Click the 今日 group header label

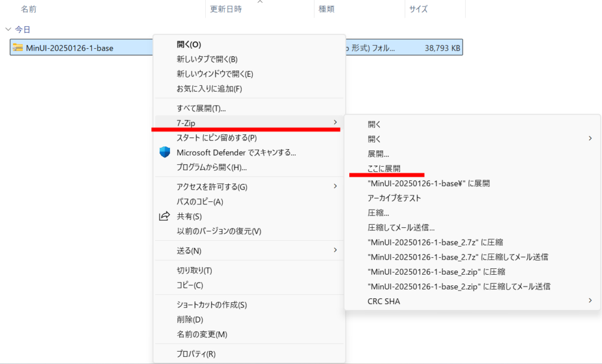pos(22,29)
